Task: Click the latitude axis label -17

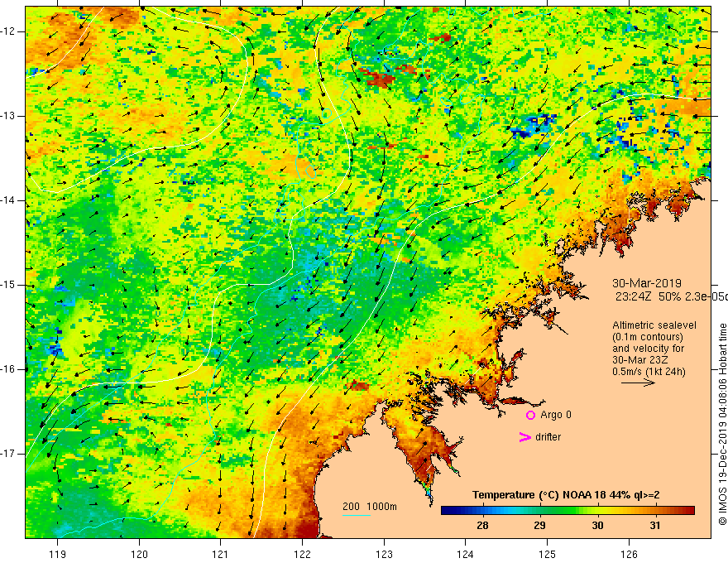Action: pyautogui.click(x=8, y=454)
